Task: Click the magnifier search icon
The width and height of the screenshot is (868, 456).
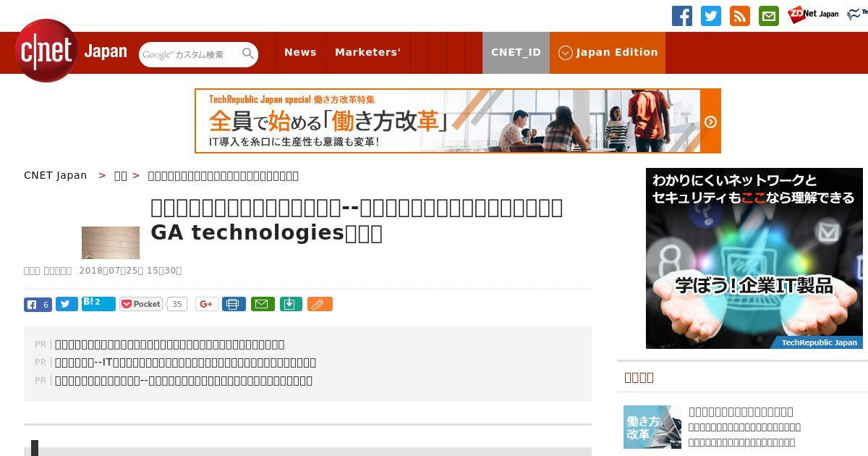Action: pyautogui.click(x=248, y=54)
